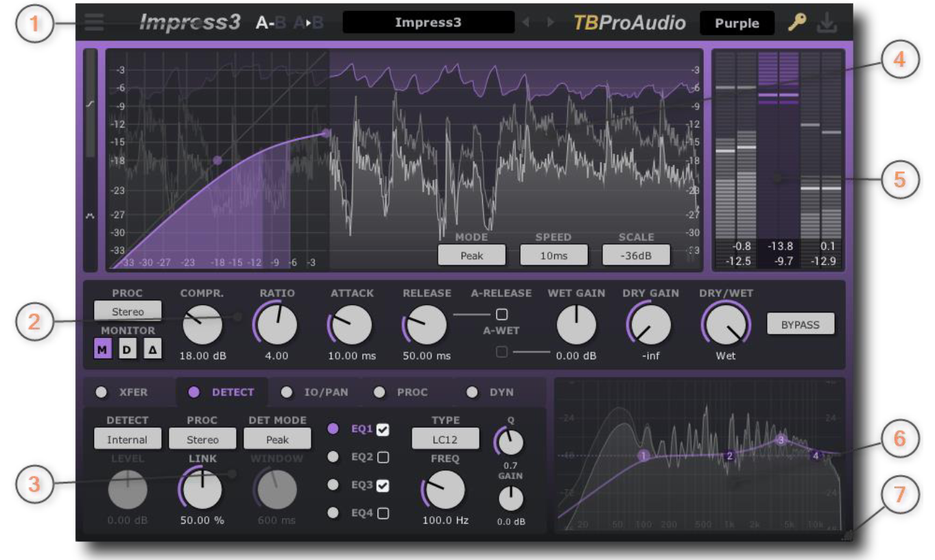Click the download update icon

[827, 23]
